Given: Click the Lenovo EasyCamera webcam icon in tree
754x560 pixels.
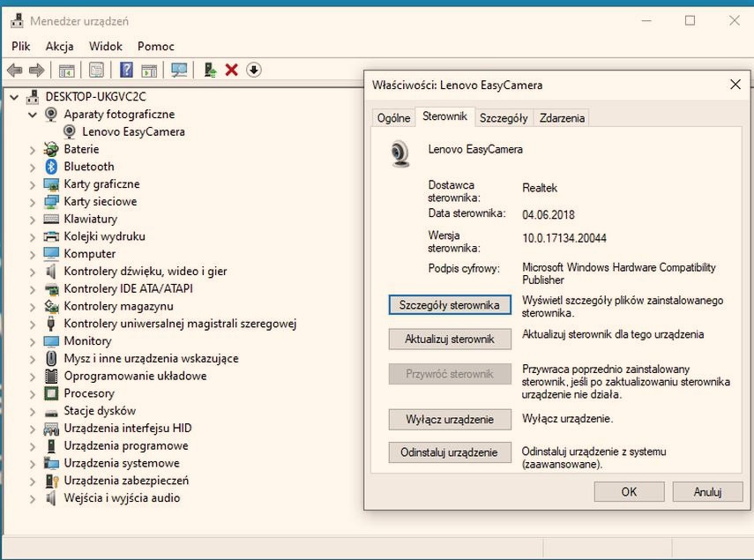Looking at the screenshot, I should (70, 131).
